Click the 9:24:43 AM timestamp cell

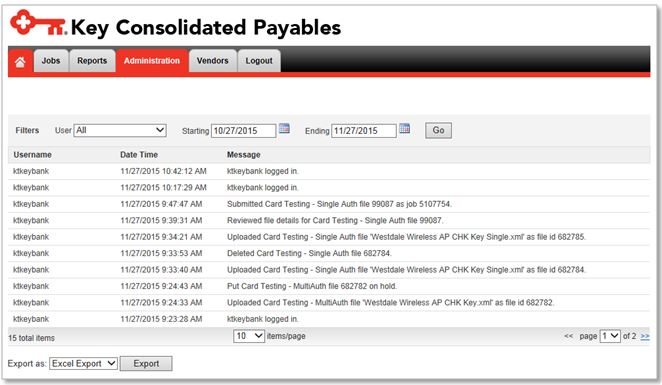tap(161, 286)
